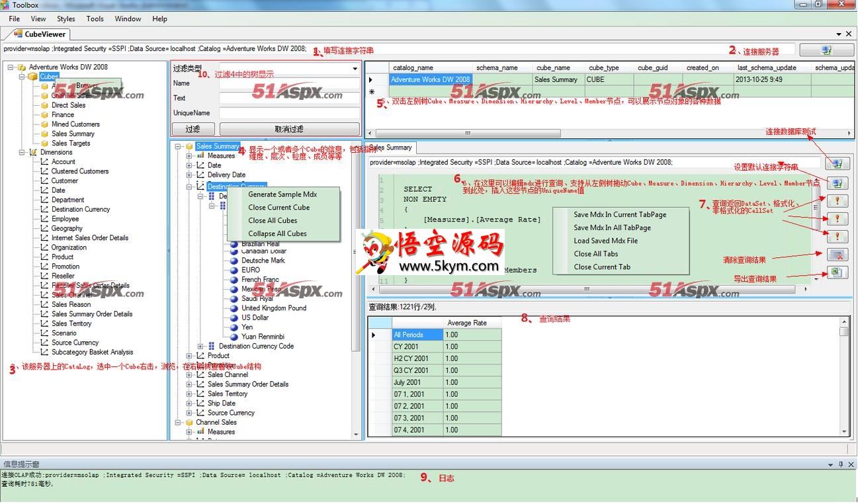This screenshot has height=504, width=860.
Task: Click the dimension icon next to Geography
Action: (x=45, y=228)
